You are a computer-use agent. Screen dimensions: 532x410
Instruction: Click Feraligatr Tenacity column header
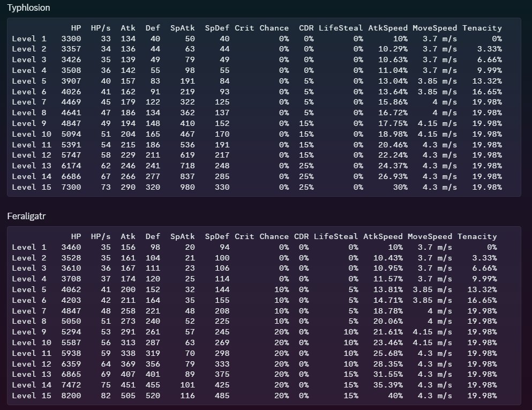477,236
